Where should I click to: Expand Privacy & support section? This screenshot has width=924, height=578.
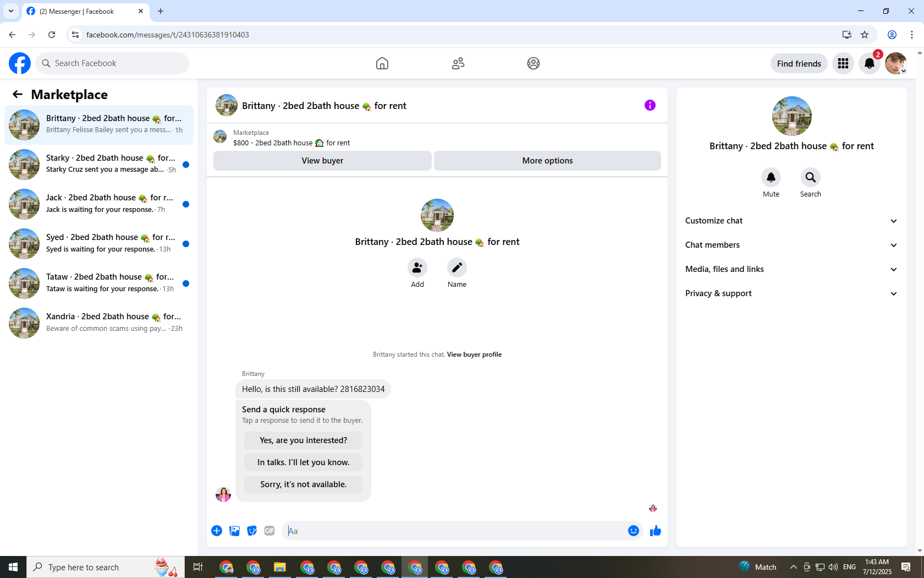[791, 293]
